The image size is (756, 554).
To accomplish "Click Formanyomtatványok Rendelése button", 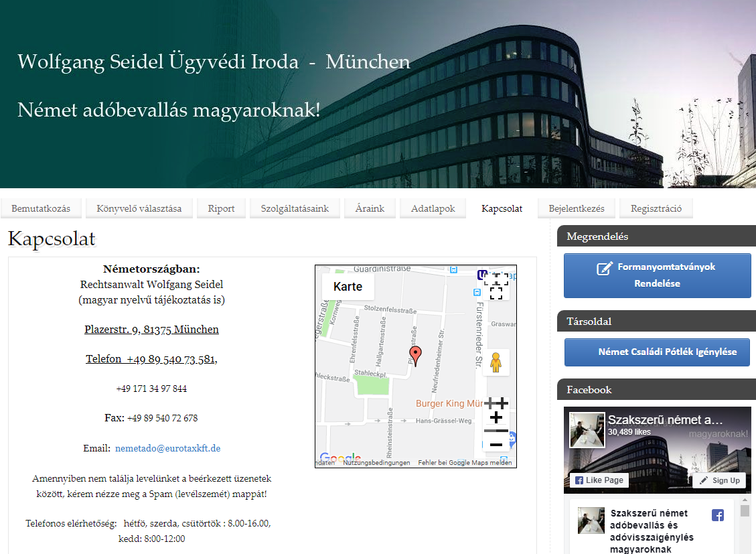I will (657, 275).
